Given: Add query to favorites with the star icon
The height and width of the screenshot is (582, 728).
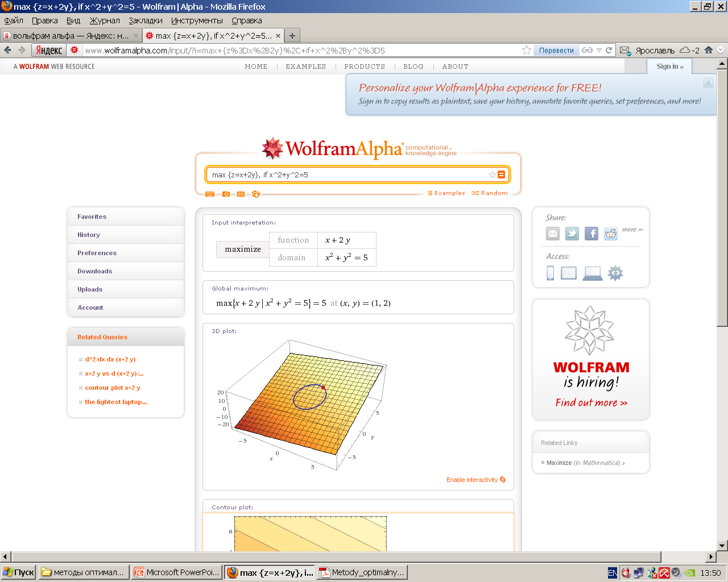Looking at the screenshot, I should 493,174.
